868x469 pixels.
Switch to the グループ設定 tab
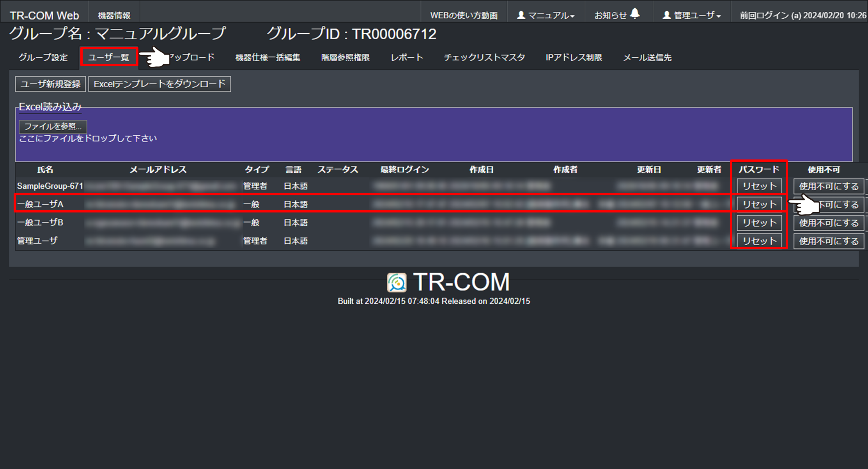(43, 57)
